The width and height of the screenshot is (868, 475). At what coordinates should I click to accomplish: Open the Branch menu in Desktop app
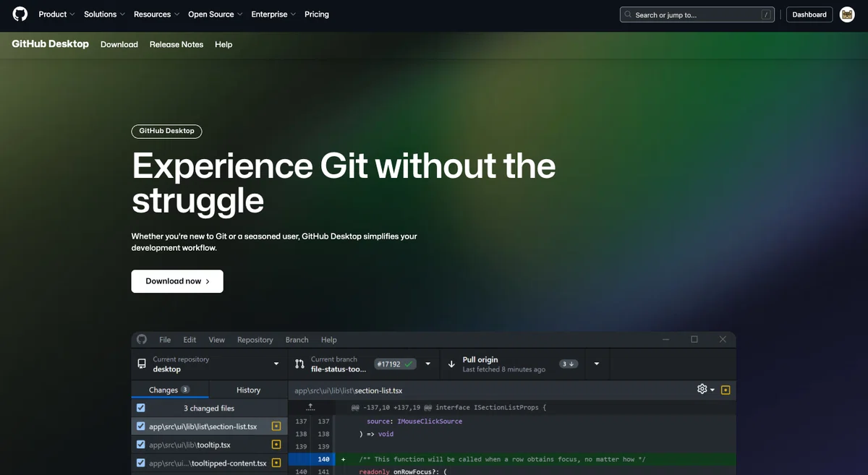click(297, 340)
